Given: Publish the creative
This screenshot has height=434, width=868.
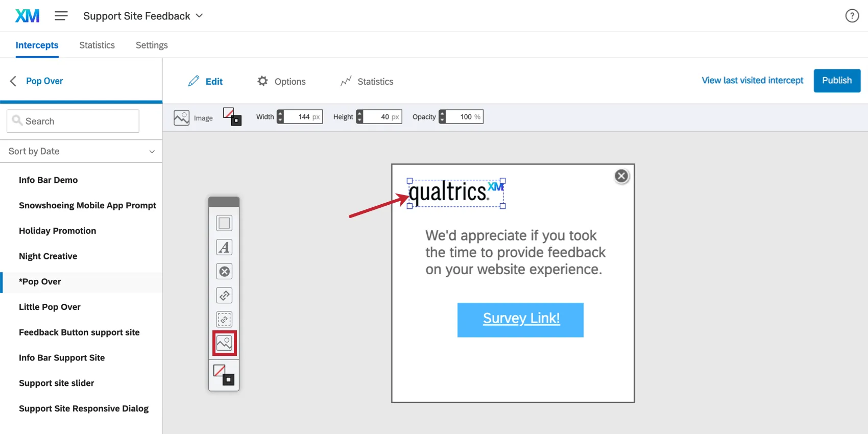Looking at the screenshot, I should 837,80.
